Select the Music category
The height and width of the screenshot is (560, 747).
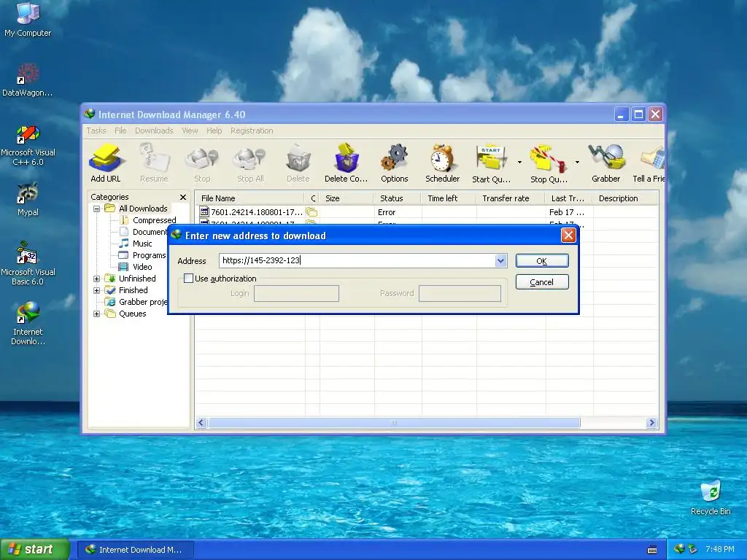coord(142,244)
